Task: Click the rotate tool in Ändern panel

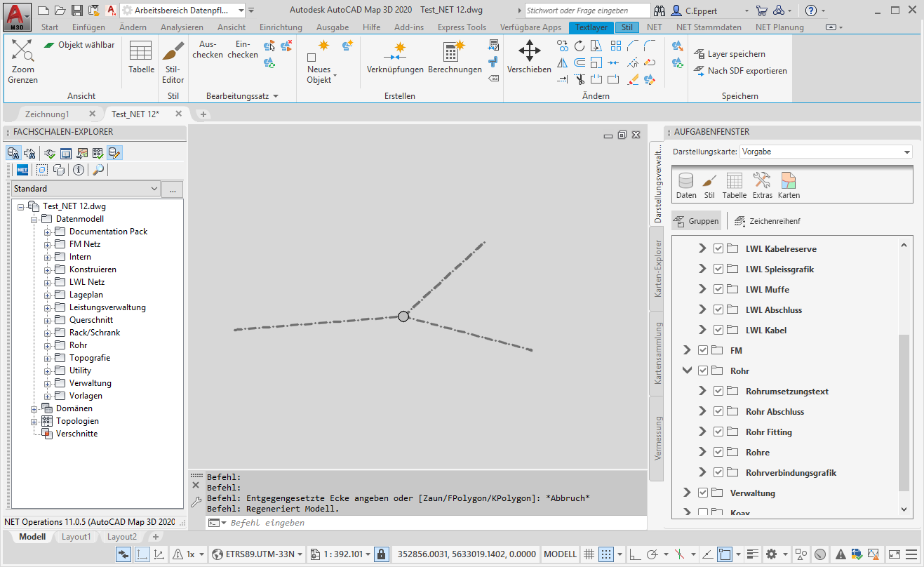Action: [x=580, y=46]
